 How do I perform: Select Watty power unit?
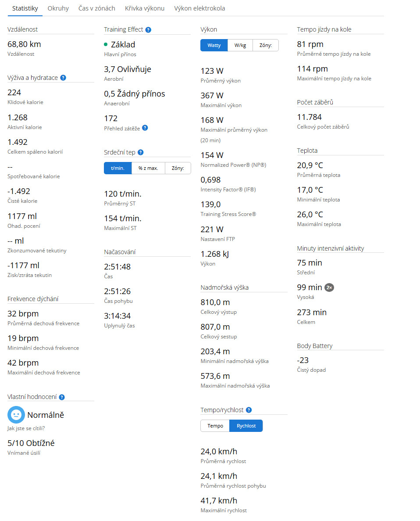tap(214, 46)
